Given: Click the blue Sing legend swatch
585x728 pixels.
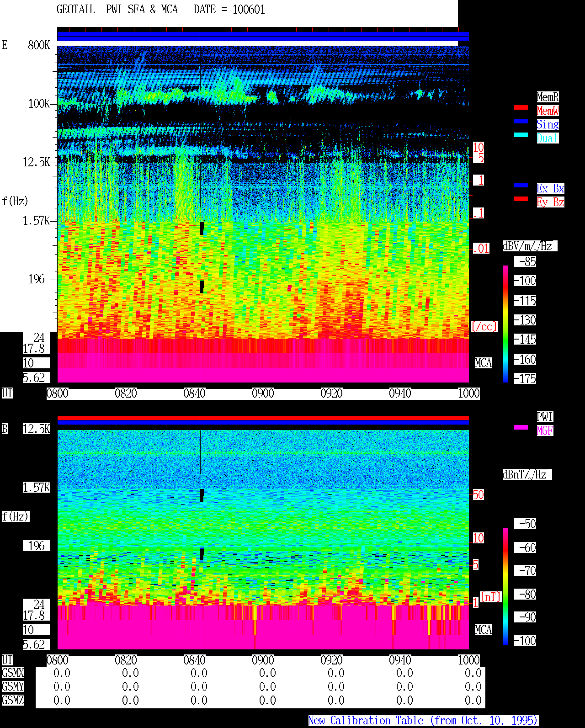Looking at the screenshot, I should pyautogui.click(x=521, y=121).
